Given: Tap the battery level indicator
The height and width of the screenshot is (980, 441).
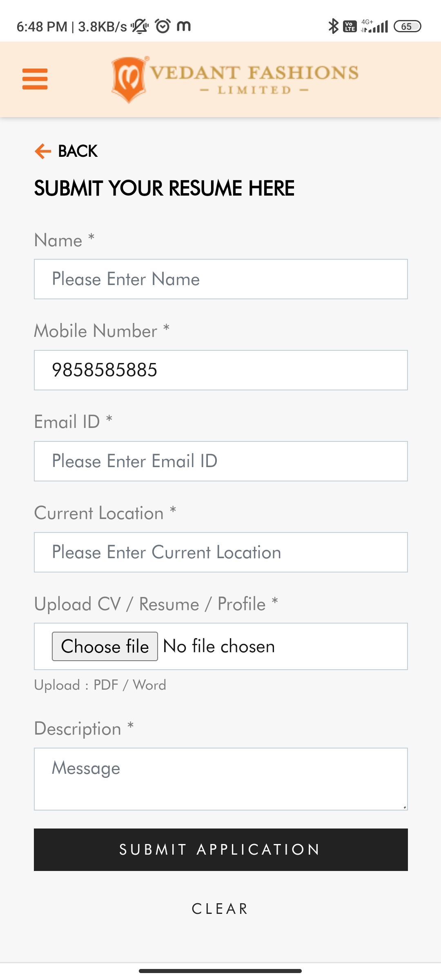Looking at the screenshot, I should (407, 26).
